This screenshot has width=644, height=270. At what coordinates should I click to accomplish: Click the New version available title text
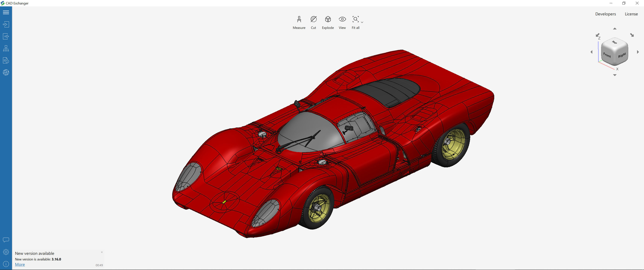(34, 253)
